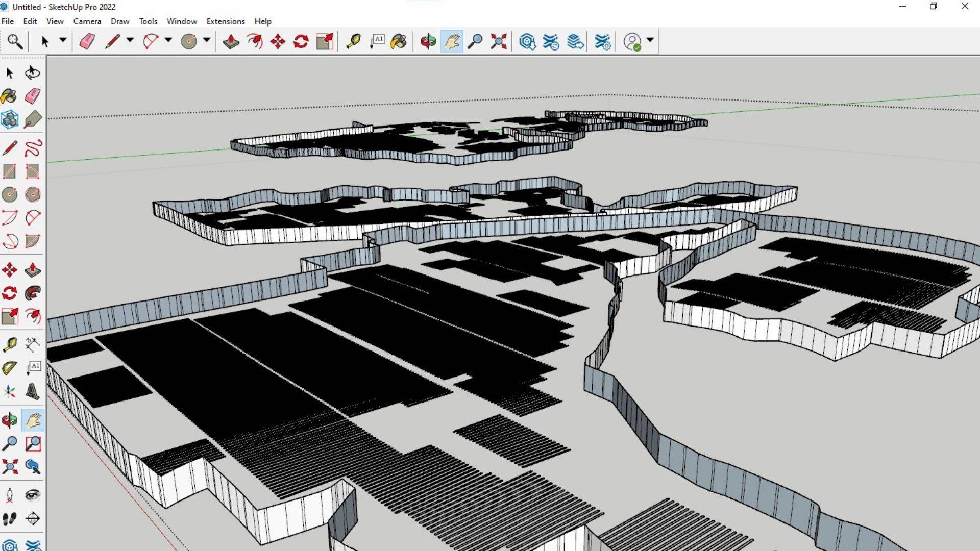Select the Polygon tool in left panel

coord(33,194)
